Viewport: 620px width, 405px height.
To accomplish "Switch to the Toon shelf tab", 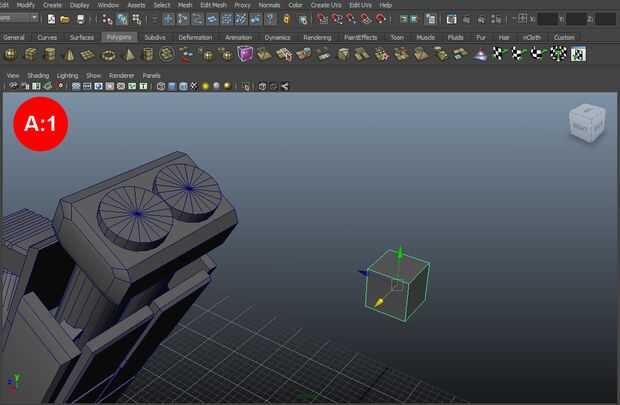I will click(397, 37).
